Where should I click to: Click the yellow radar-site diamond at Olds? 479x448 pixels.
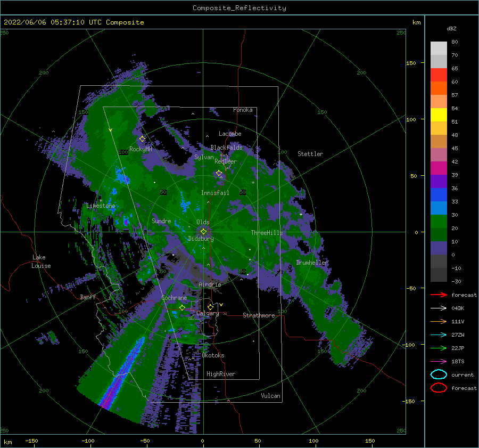click(x=203, y=232)
